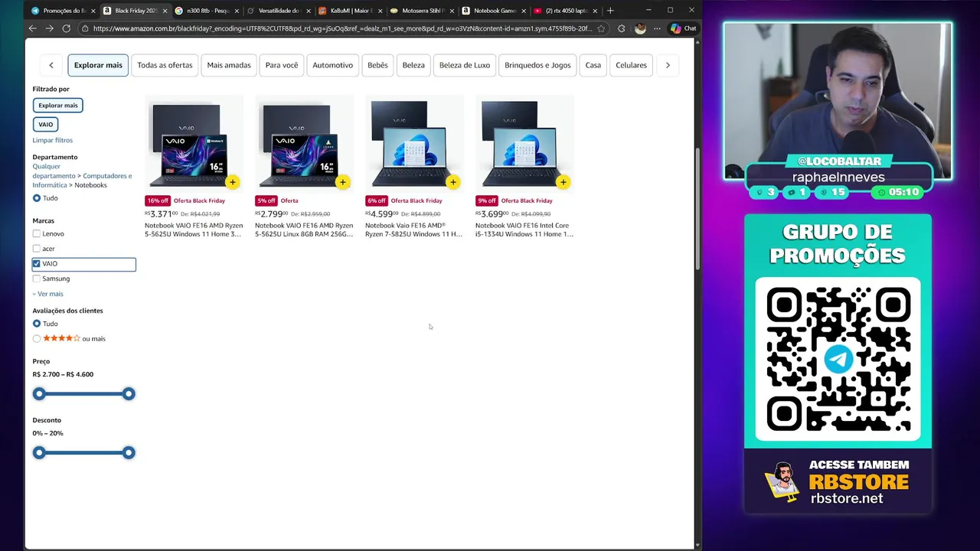Viewport: 980px width, 551px height.
Task: Add R$3.699 VAIO Intel Core notebook plus icon
Action: (563, 182)
